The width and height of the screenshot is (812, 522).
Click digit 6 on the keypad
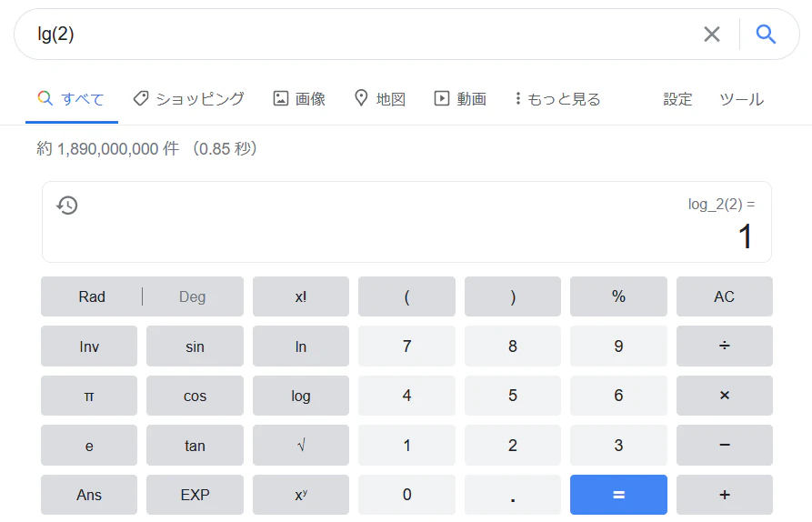[x=618, y=396]
